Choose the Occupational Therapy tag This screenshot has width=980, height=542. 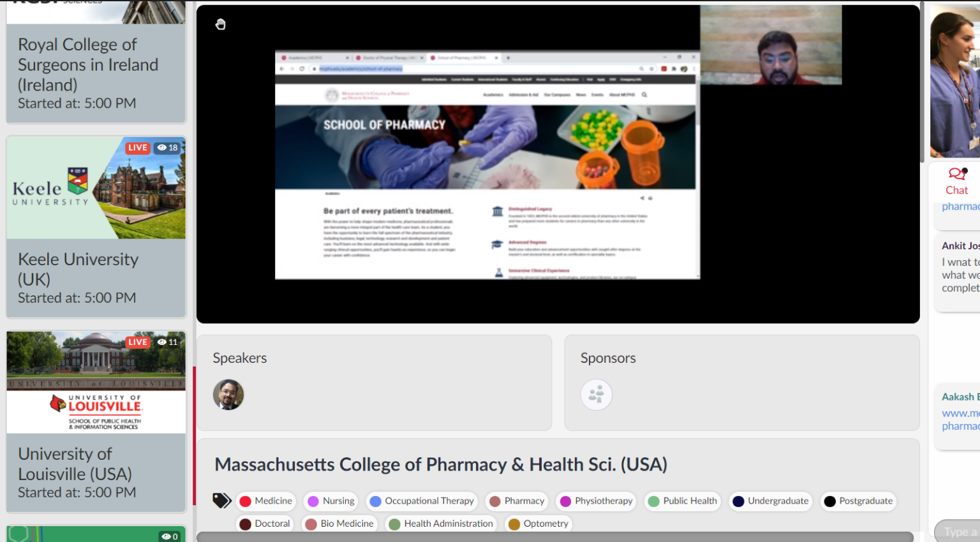pyautogui.click(x=422, y=501)
